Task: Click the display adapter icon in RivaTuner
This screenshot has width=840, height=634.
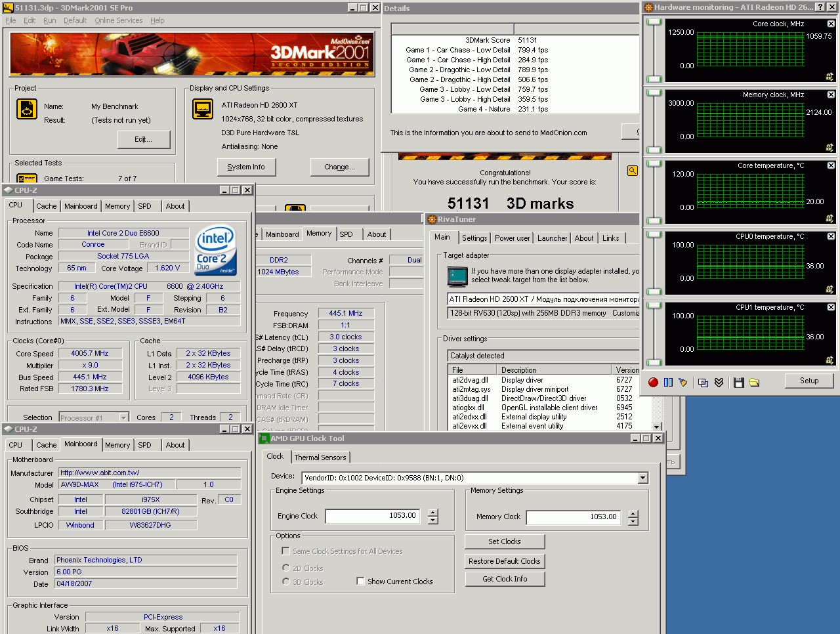Action: point(457,276)
